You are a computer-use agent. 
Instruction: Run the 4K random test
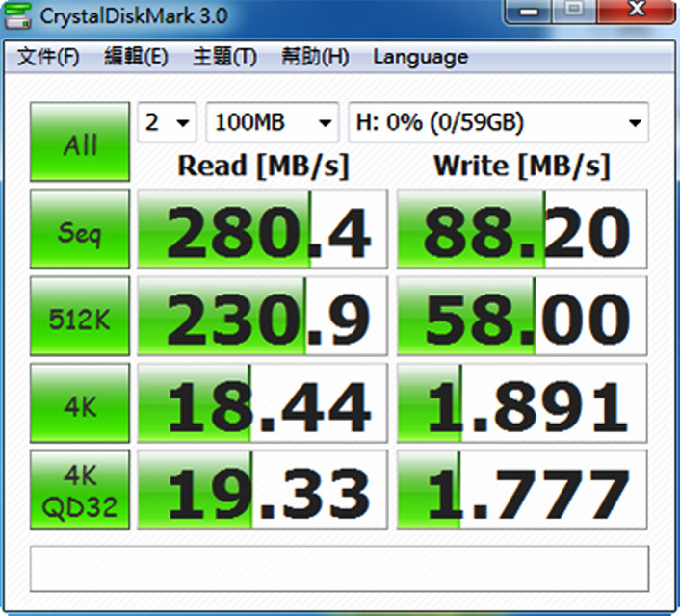click(80, 403)
